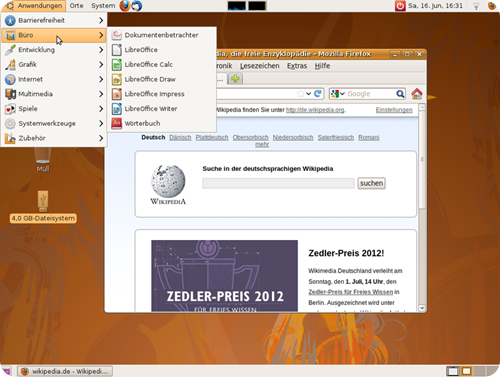Open the Orte menu
Viewport: 500px width, 377px height.
(x=76, y=6)
